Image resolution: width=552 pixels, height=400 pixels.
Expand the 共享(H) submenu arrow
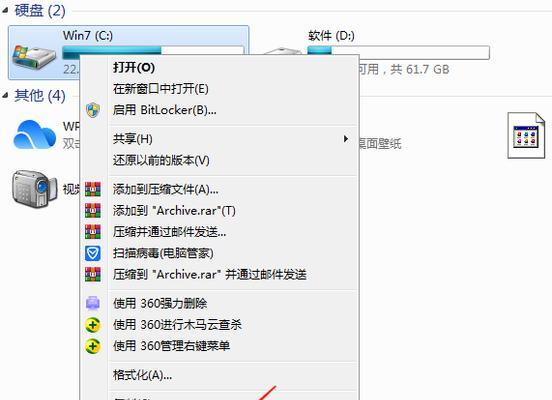point(346,139)
